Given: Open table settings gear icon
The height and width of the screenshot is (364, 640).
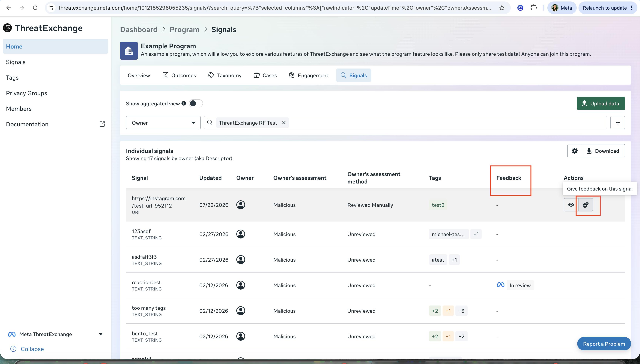Looking at the screenshot, I should (574, 151).
